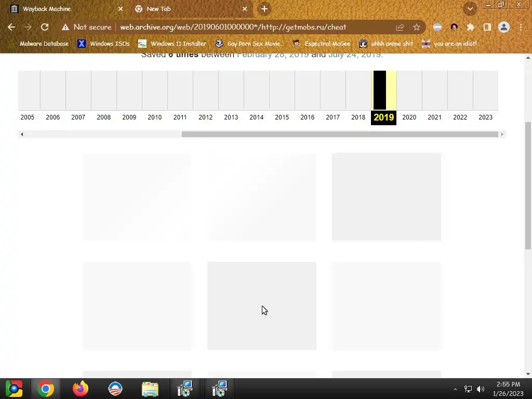Click the top-right calendar month placeholder
The width and height of the screenshot is (532, 399).
(387, 197)
